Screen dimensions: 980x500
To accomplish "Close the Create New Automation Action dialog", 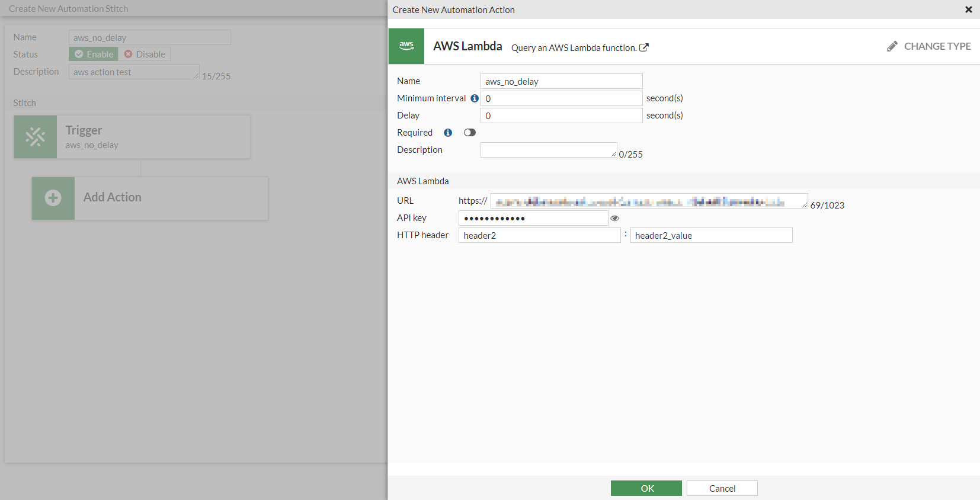I will [969, 9].
